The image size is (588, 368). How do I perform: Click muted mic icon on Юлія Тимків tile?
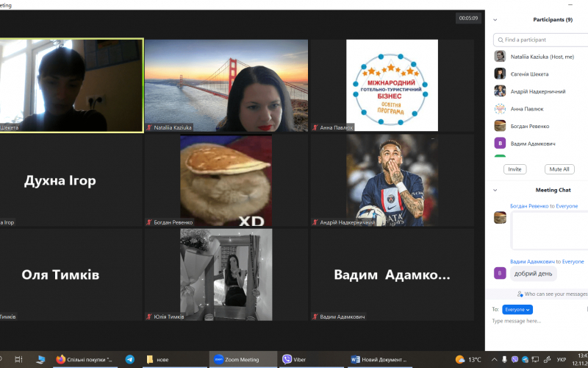click(x=149, y=317)
